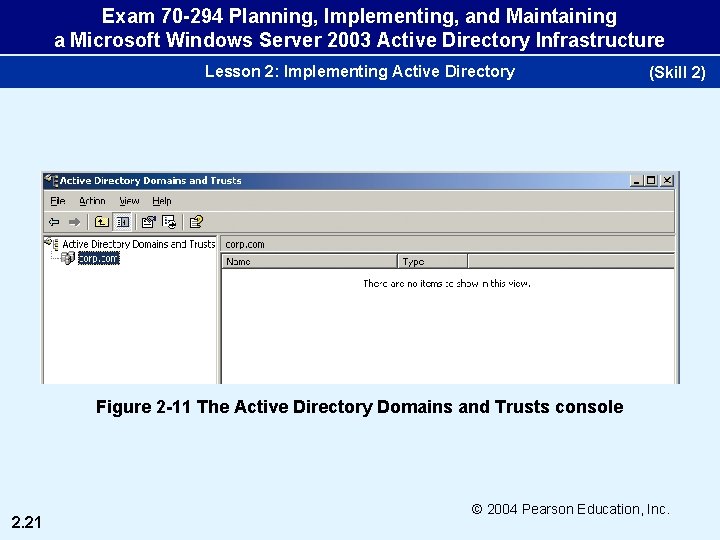Open the File menu
Screen dimensions: 720x540
point(58,201)
